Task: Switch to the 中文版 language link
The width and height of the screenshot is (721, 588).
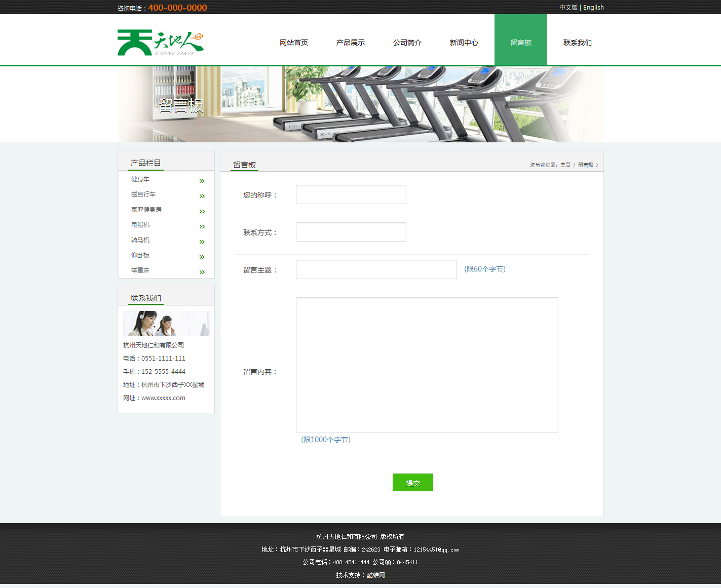Action: pyautogui.click(x=568, y=8)
